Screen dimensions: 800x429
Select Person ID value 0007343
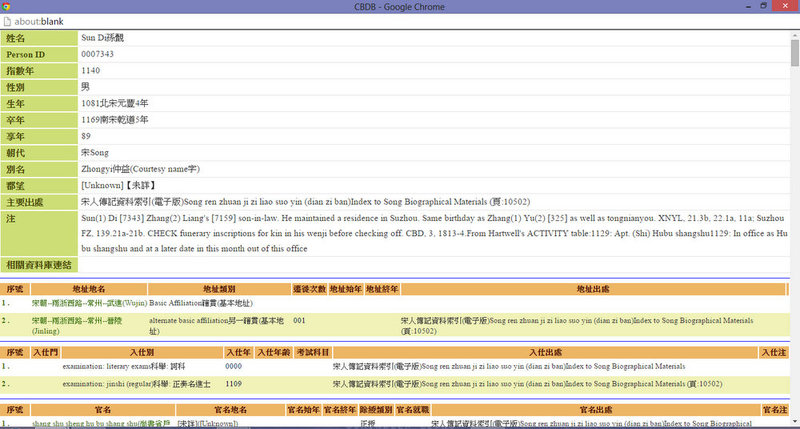pos(97,54)
